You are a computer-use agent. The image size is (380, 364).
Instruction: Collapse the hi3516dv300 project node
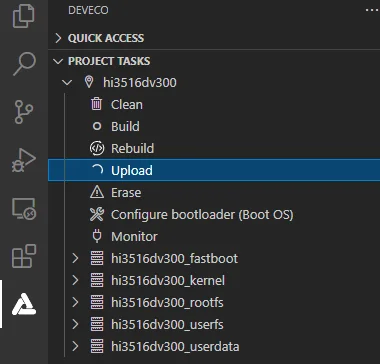[x=67, y=82]
